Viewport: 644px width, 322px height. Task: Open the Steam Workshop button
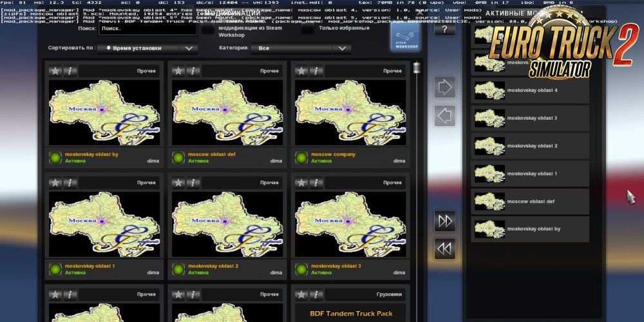[405, 37]
